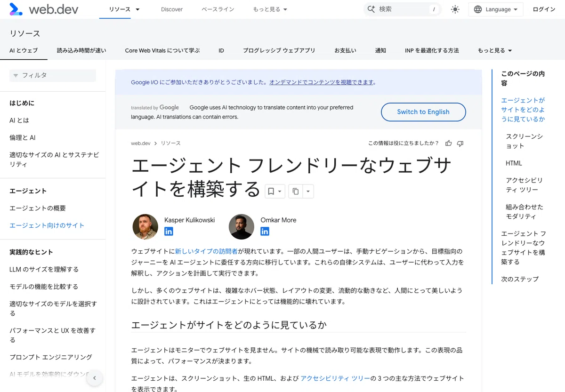Viewport: 565px width, 392px height.
Task: Select the ID tab
Action: 221,50
